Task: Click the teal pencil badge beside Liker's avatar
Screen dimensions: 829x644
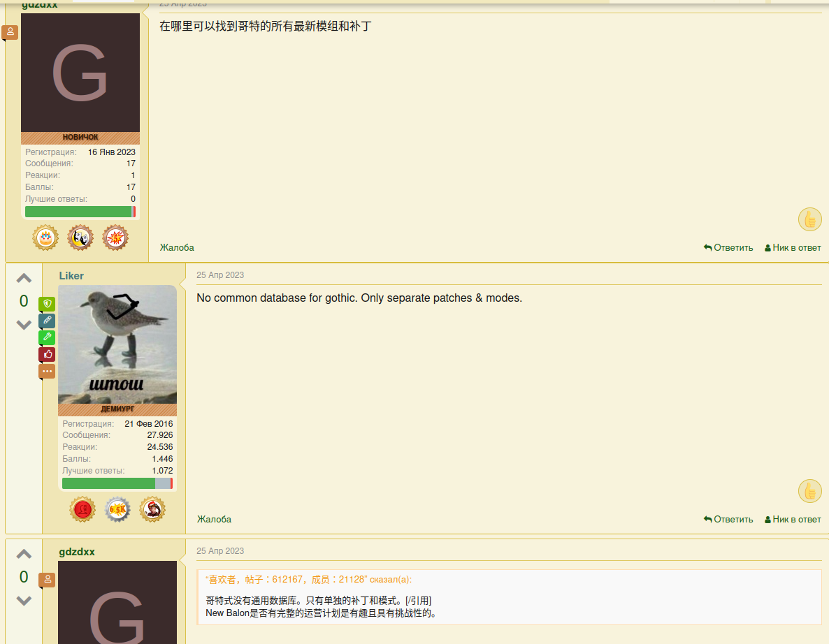Action: tap(47, 320)
